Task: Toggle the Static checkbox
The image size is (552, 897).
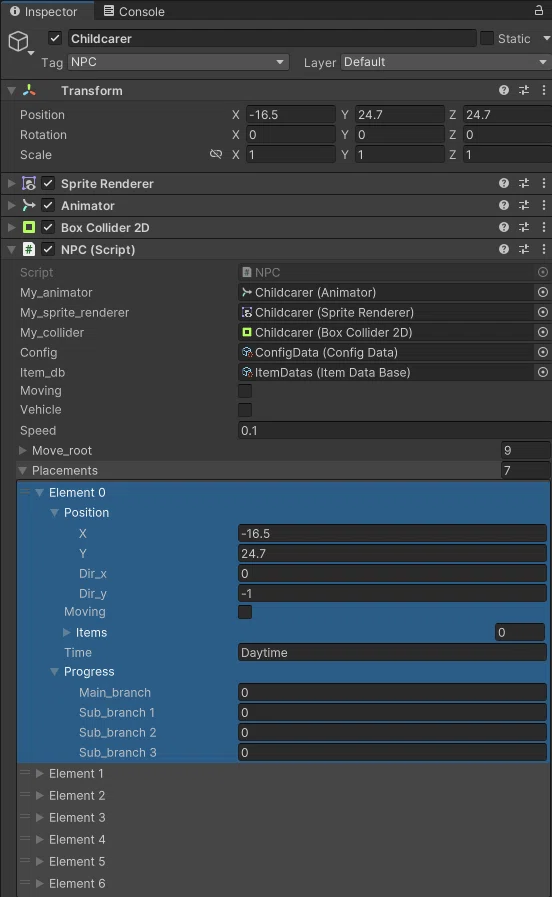Action: pos(487,38)
